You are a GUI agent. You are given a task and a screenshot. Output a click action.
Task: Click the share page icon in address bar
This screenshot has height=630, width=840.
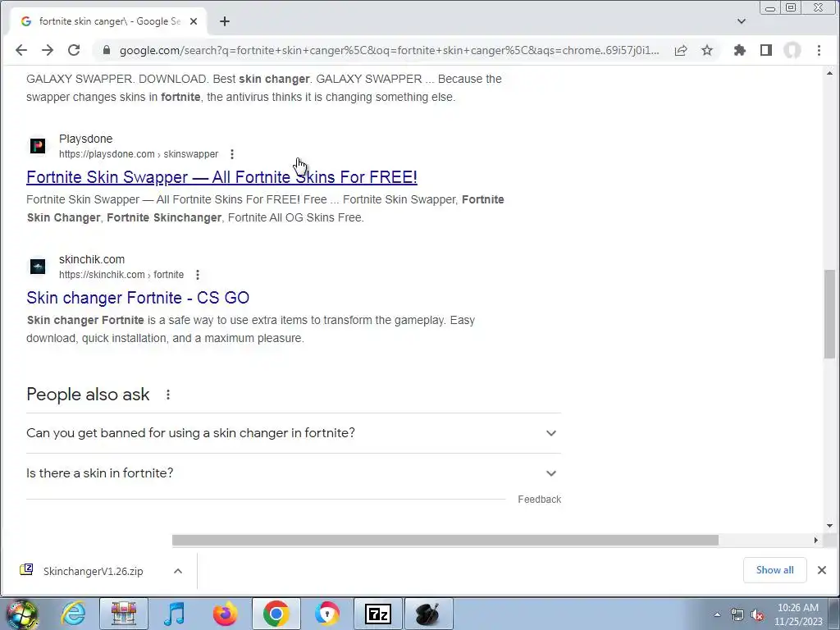click(x=681, y=50)
